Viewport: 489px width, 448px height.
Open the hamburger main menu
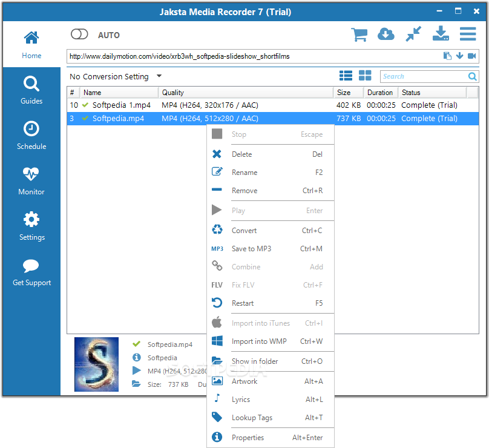467,34
